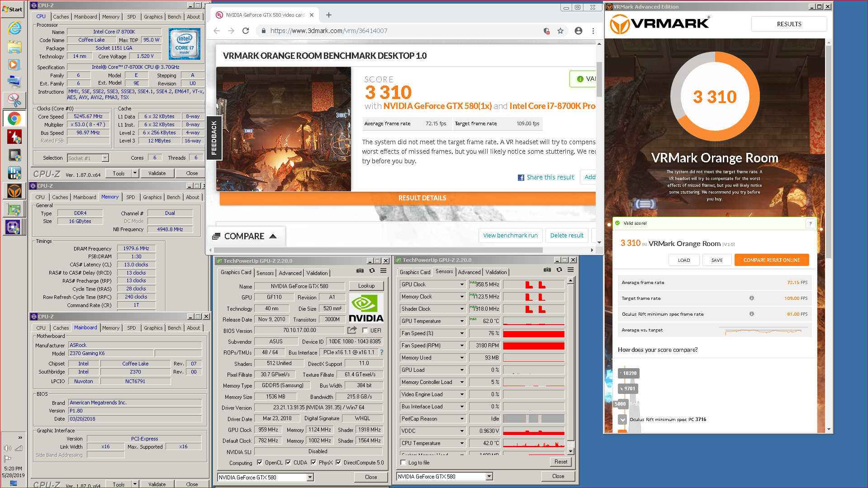Viewport: 868px width, 488px height.
Task: Click the BIOS export share icon in GPU-Z
Action: point(352,330)
